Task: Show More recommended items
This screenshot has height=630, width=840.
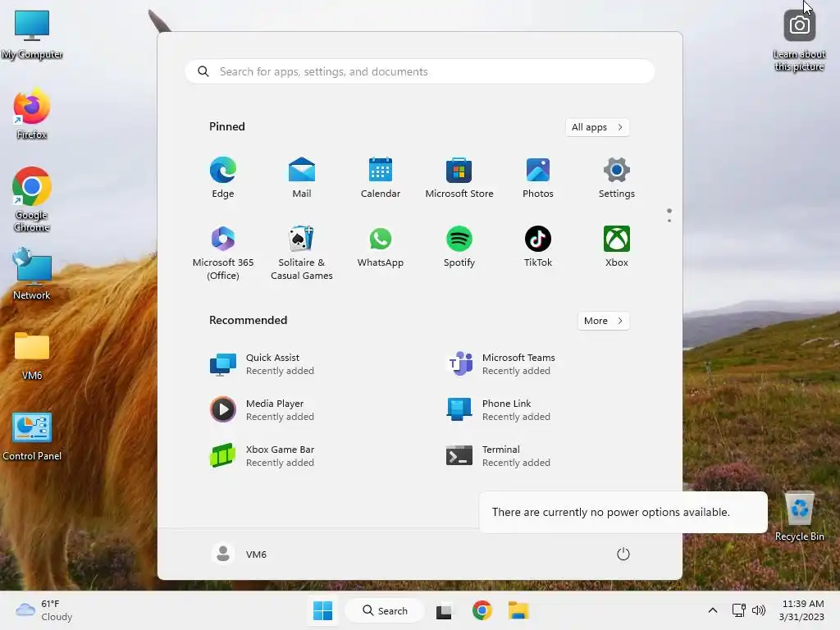Action: [x=603, y=321]
